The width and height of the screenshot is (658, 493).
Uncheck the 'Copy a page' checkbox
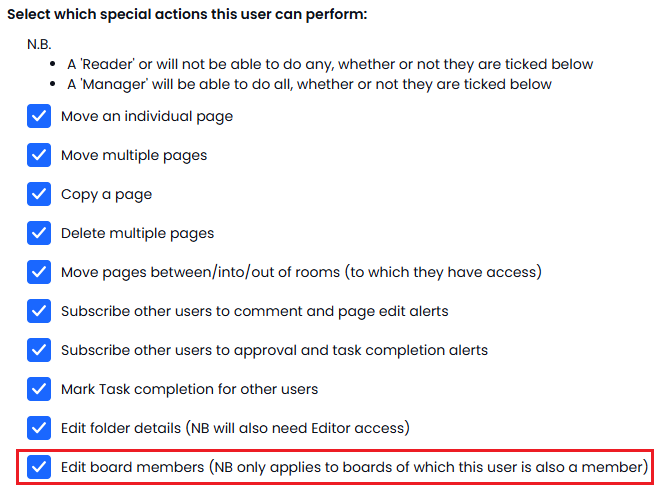point(39,194)
